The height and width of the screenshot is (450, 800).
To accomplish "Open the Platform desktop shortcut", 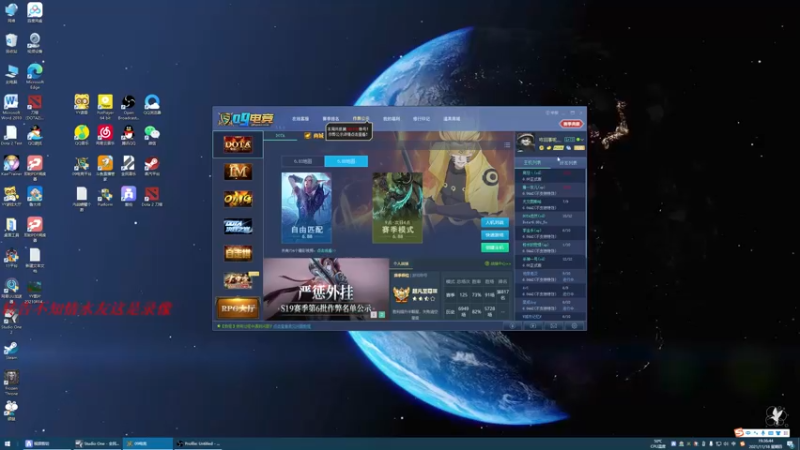I will pyautogui.click(x=105, y=197).
